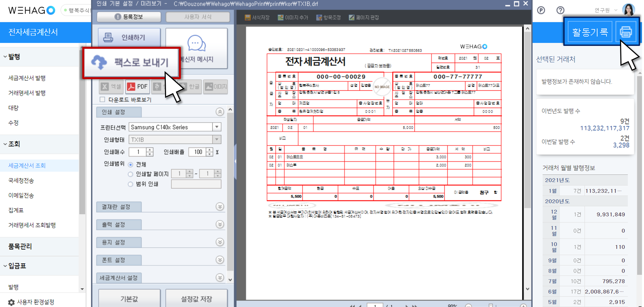This screenshot has width=644, height=307.
Task: Switch to the 사용자 서식 tab
Action: (198, 17)
